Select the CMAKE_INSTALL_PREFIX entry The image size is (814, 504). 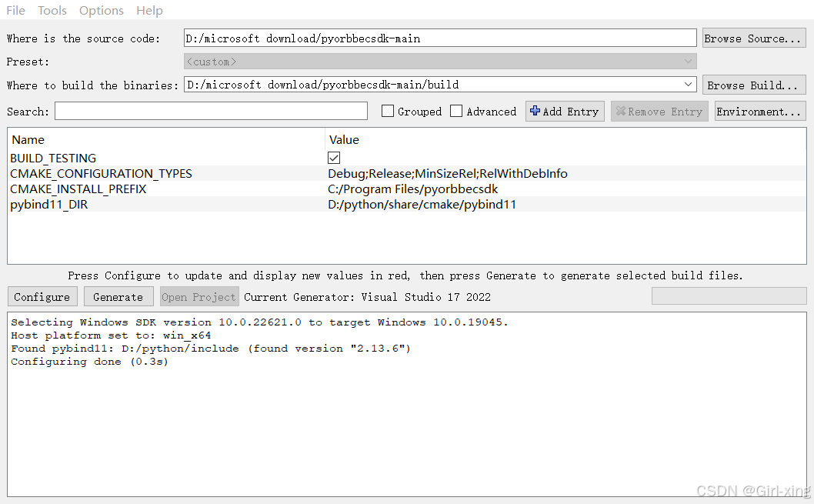coord(78,189)
